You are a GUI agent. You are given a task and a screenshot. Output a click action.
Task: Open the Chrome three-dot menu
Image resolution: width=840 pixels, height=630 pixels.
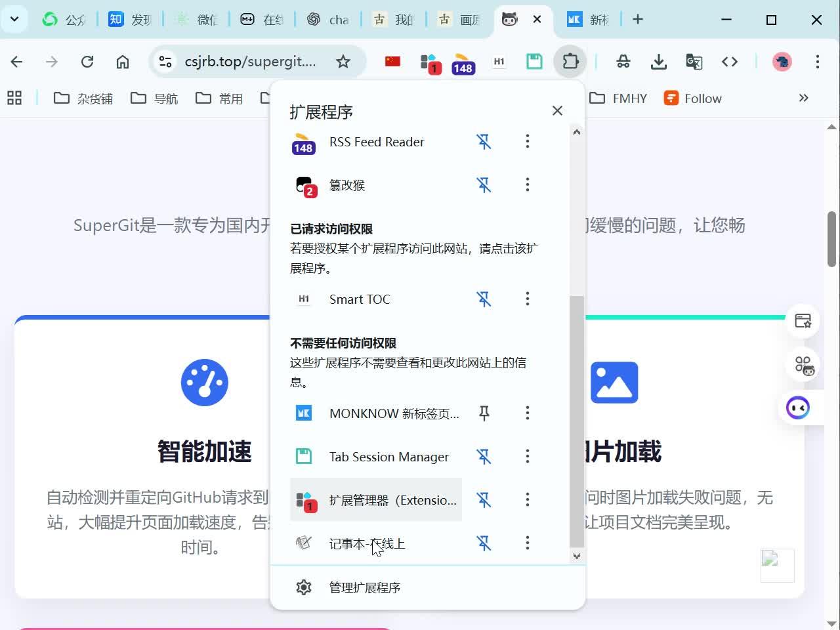(817, 62)
